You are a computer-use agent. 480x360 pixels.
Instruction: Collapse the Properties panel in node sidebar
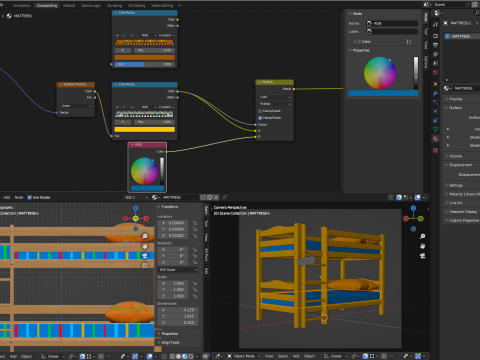(350, 50)
